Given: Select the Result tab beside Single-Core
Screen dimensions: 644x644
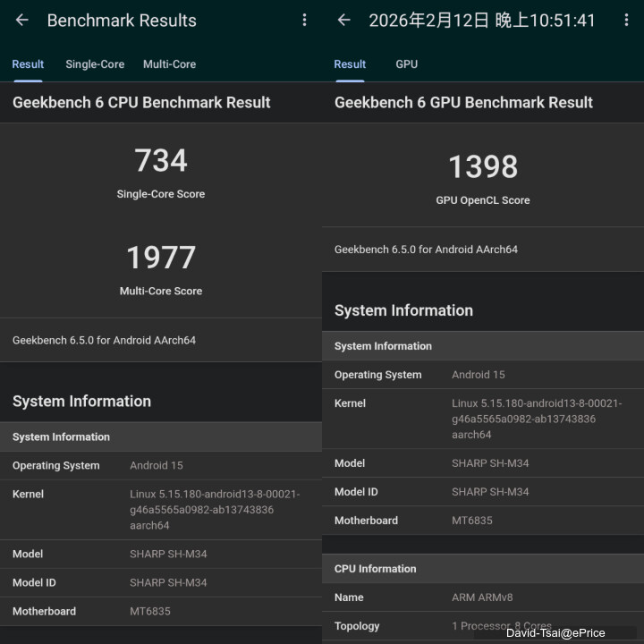Looking at the screenshot, I should tap(28, 64).
